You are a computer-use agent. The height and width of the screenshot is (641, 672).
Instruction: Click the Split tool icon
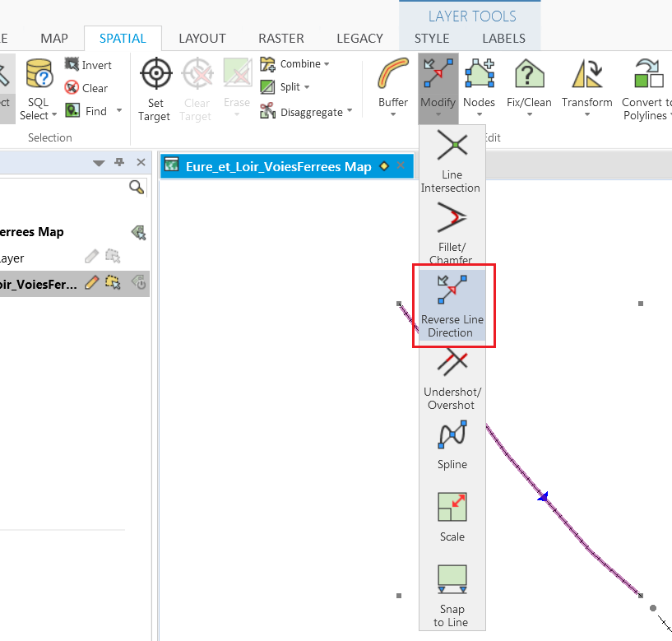[268, 87]
